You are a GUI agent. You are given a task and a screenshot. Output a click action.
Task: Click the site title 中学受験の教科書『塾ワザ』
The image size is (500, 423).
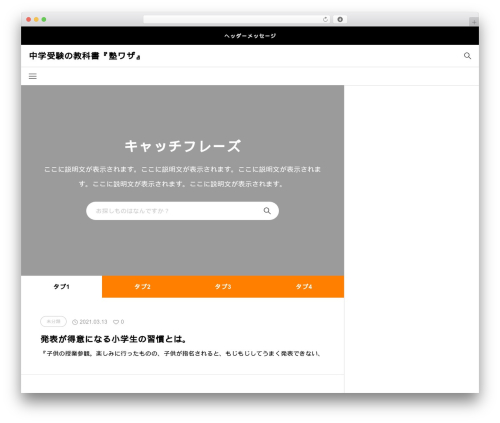point(85,56)
